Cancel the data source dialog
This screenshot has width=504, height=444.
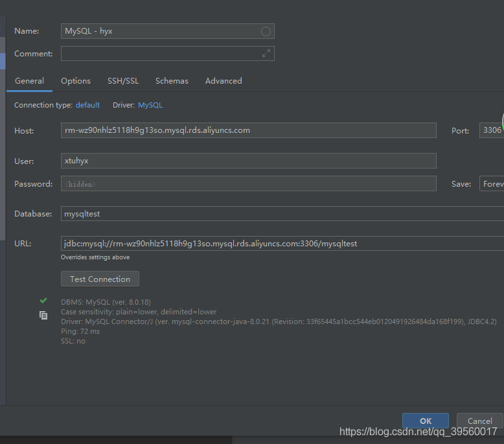click(x=479, y=421)
